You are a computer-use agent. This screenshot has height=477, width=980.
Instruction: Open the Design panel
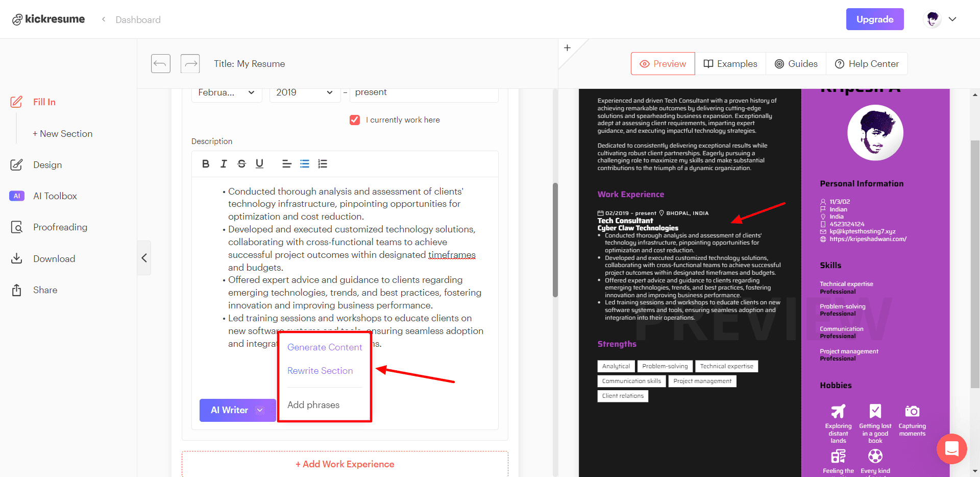pyautogui.click(x=47, y=165)
